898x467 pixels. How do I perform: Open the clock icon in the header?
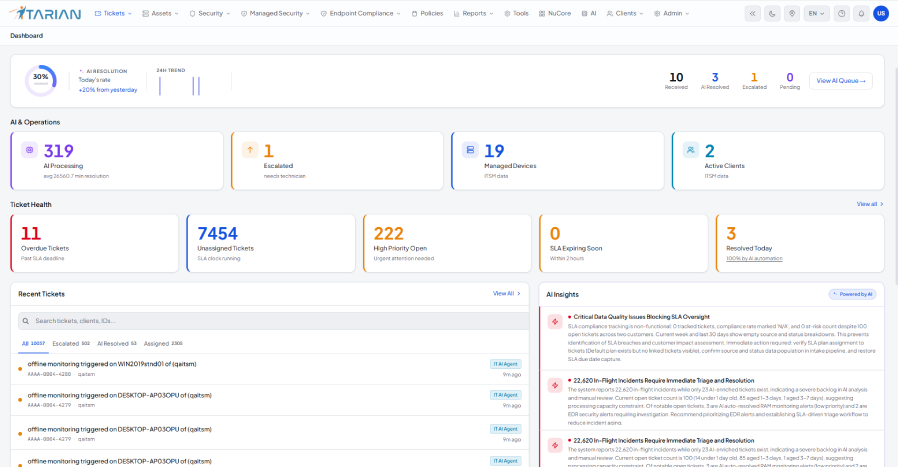pyautogui.click(x=841, y=13)
